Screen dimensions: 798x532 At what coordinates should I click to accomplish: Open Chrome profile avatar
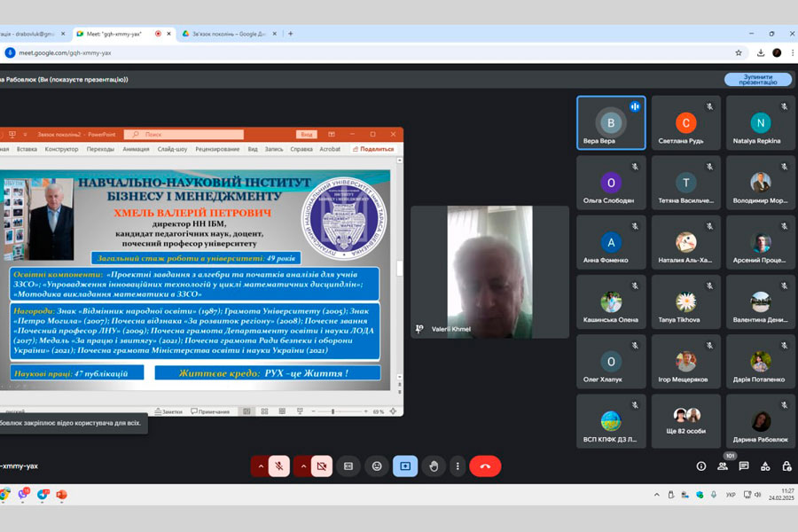tap(777, 52)
